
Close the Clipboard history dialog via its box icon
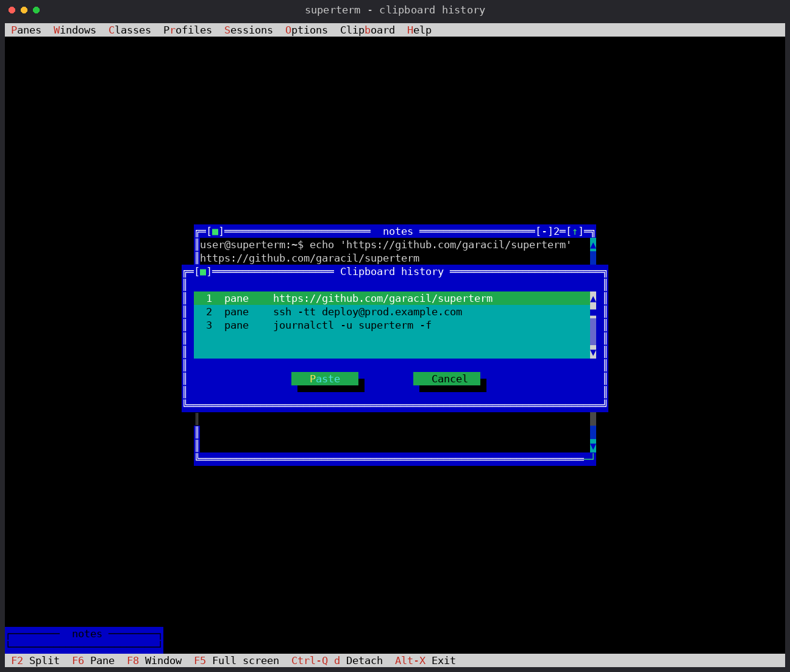pos(203,272)
